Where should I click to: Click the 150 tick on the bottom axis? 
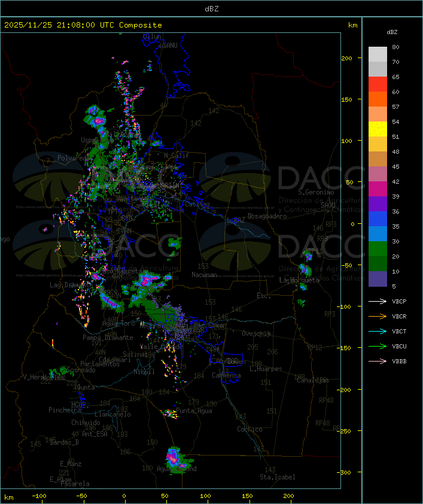tap(247, 496)
